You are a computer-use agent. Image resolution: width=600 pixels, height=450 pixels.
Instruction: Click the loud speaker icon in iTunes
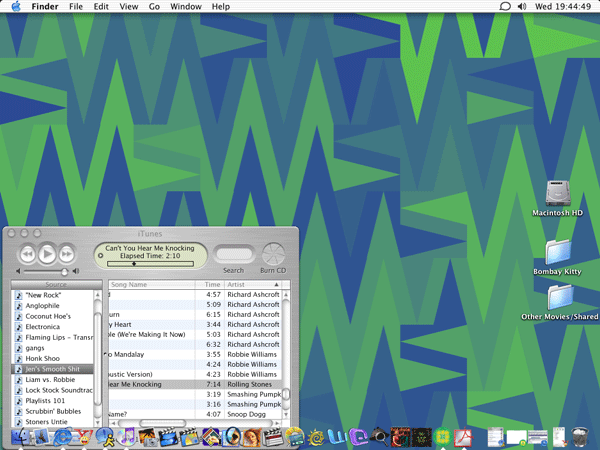coord(76,271)
